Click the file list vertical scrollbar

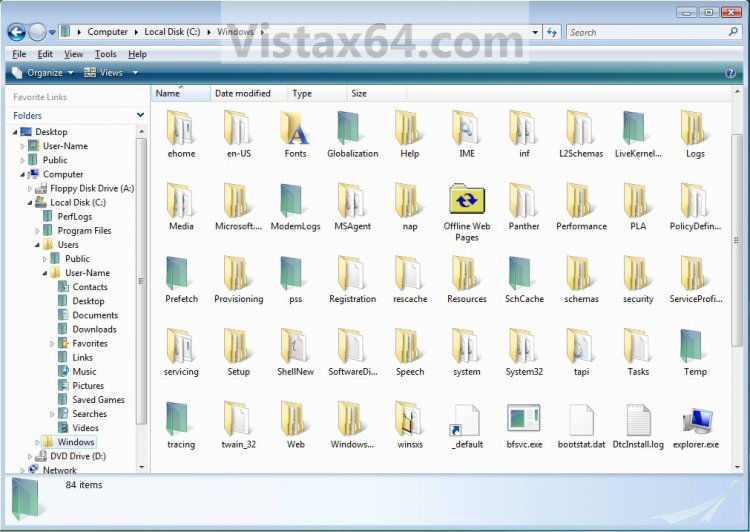pyautogui.click(x=737, y=239)
